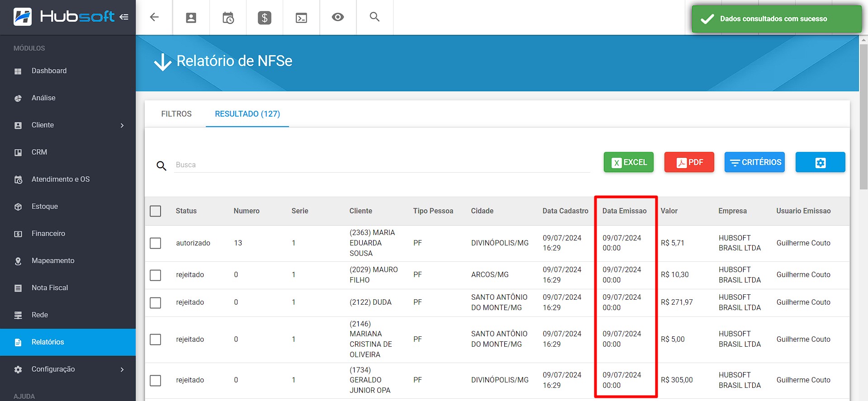The height and width of the screenshot is (401, 868).
Task: Click the vertical page scrollbar thumb
Action: click(x=863, y=117)
